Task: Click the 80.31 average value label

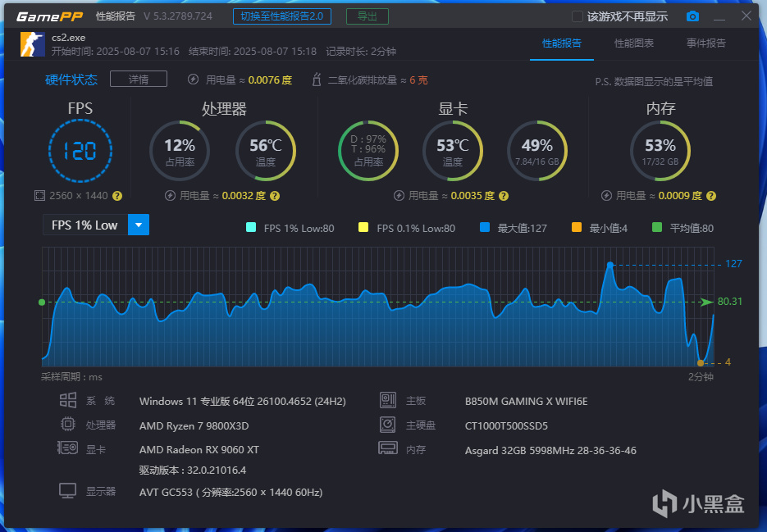Action: tap(730, 302)
